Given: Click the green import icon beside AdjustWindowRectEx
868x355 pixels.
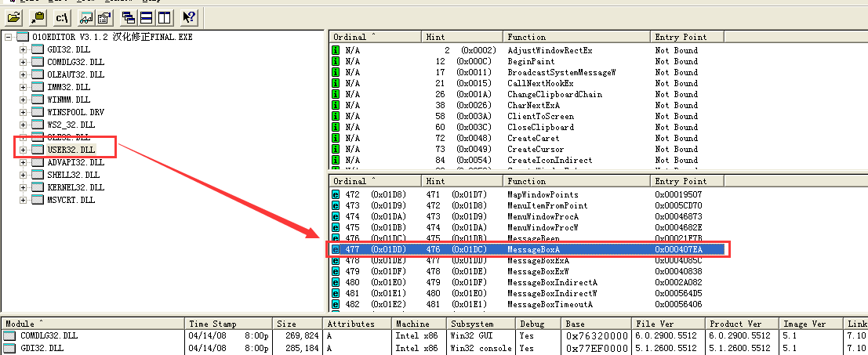Looking at the screenshot, I should [x=336, y=50].
